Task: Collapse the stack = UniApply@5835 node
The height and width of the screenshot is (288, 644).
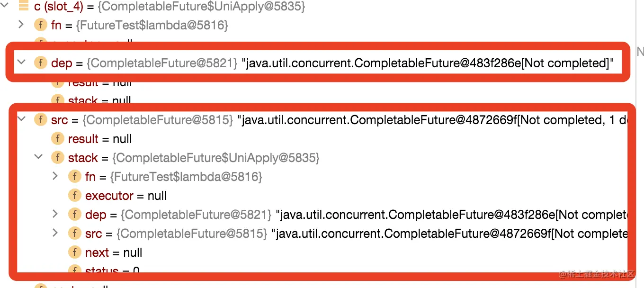Action: click(x=38, y=158)
